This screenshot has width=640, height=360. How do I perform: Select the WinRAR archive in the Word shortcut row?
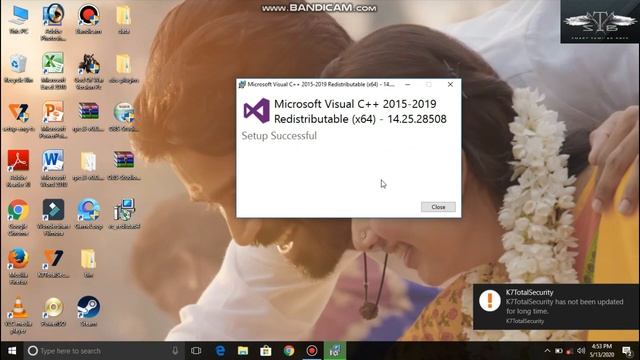124,166
